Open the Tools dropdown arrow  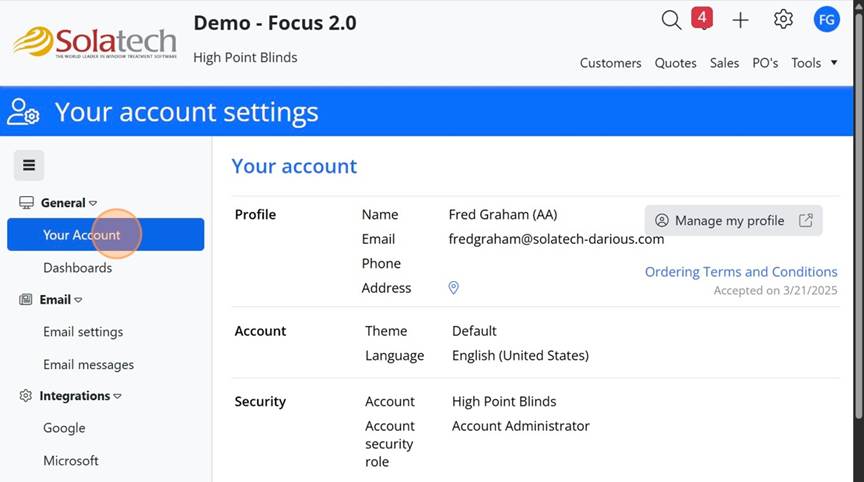(834, 63)
